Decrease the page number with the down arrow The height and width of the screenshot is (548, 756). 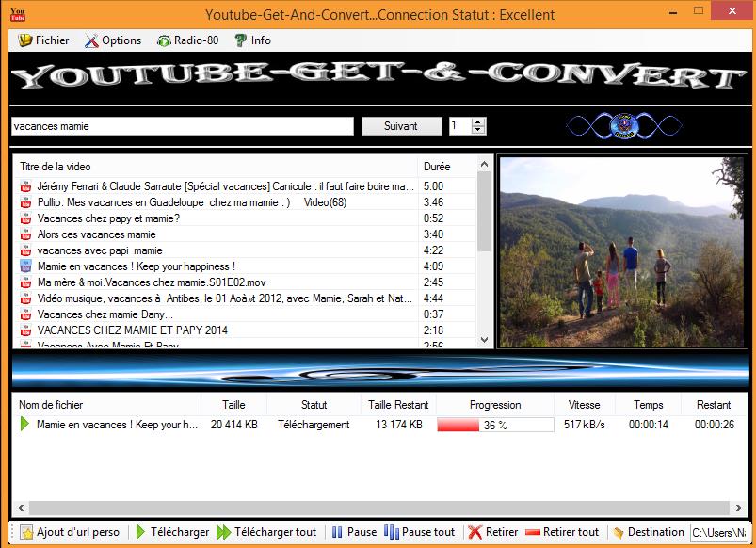pyautogui.click(x=478, y=130)
